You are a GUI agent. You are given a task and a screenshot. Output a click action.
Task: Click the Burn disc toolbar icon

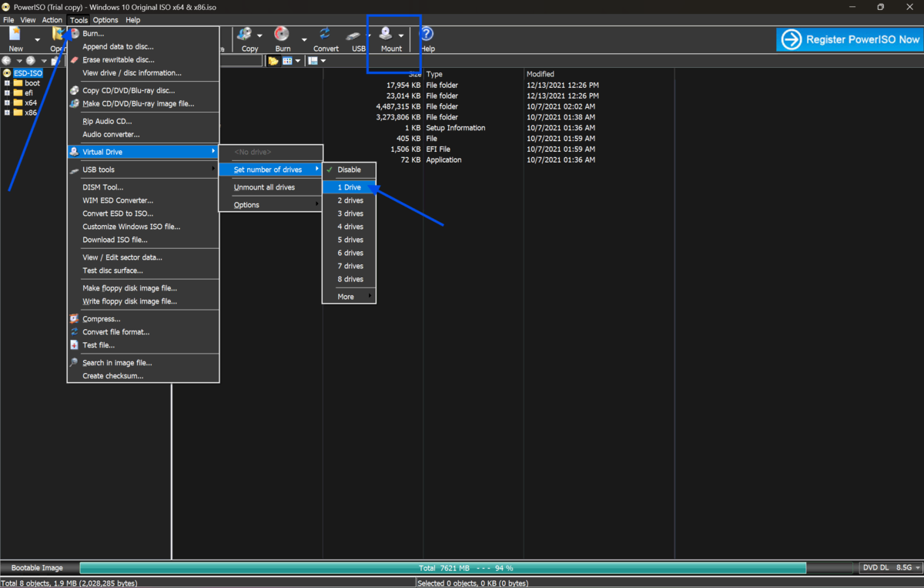point(283,35)
